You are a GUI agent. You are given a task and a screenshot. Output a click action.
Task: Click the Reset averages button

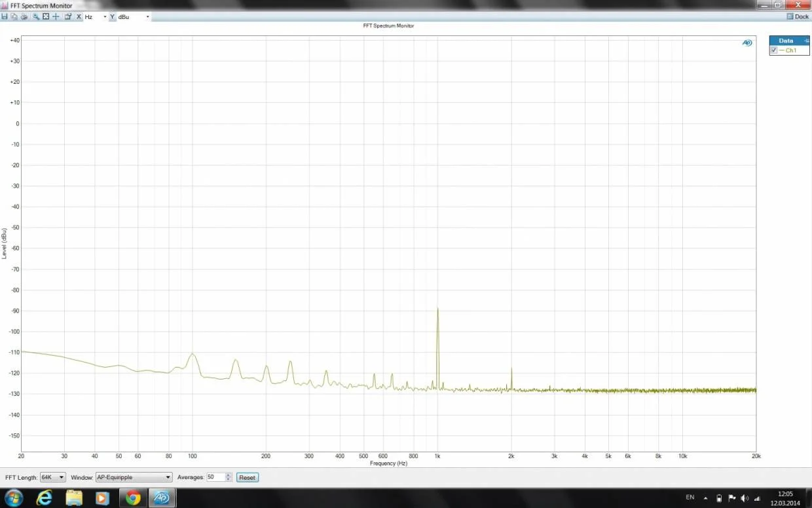247,477
